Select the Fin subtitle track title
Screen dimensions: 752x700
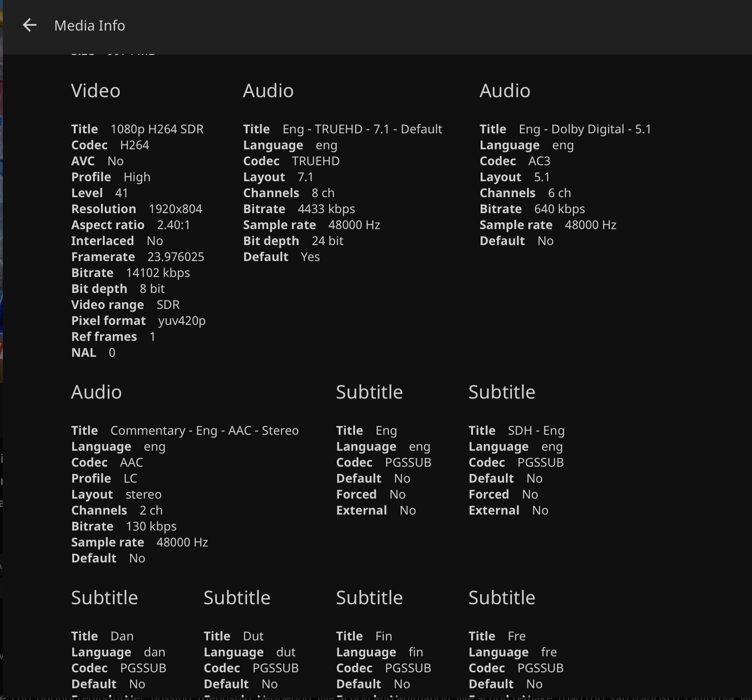pos(383,636)
